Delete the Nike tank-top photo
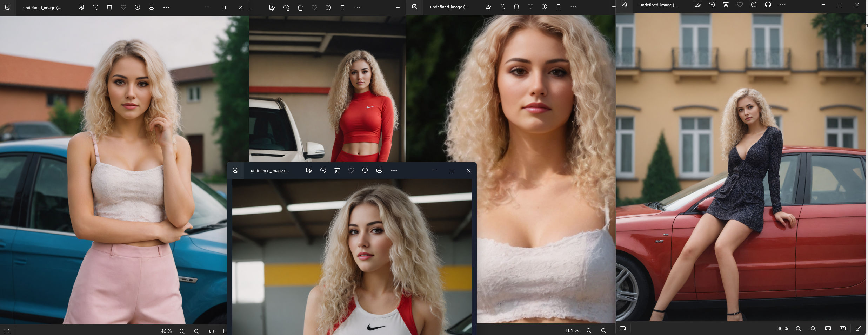The width and height of the screenshot is (868, 335). pos(337,170)
